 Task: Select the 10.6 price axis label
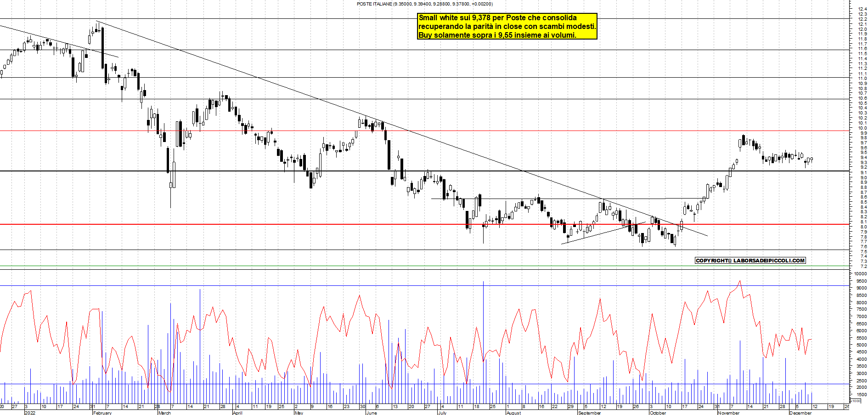coord(862,98)
